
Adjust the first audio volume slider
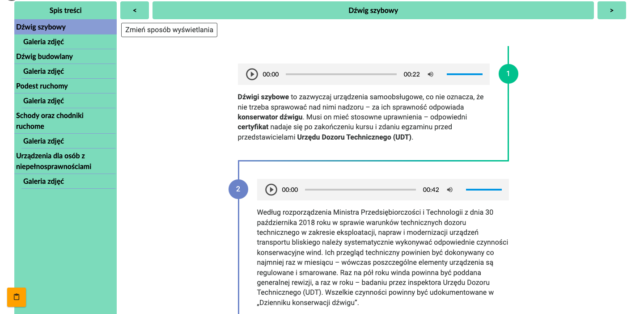pos(464,74)
